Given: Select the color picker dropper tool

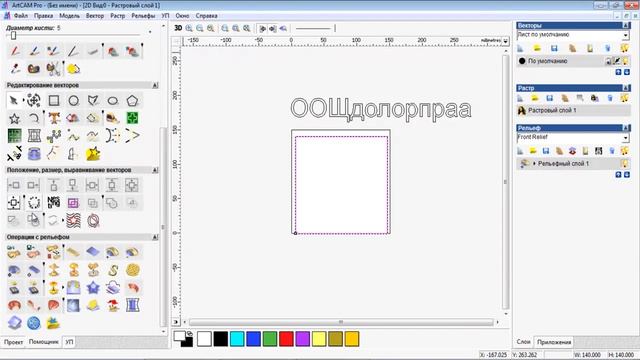Looking at the screenshot, I should point(15,69).
